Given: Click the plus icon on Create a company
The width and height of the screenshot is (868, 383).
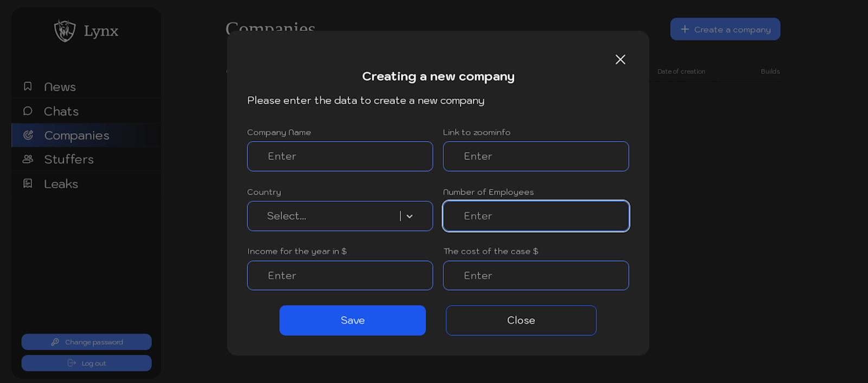Looking at the screenshot, I should tap(685, 29).
